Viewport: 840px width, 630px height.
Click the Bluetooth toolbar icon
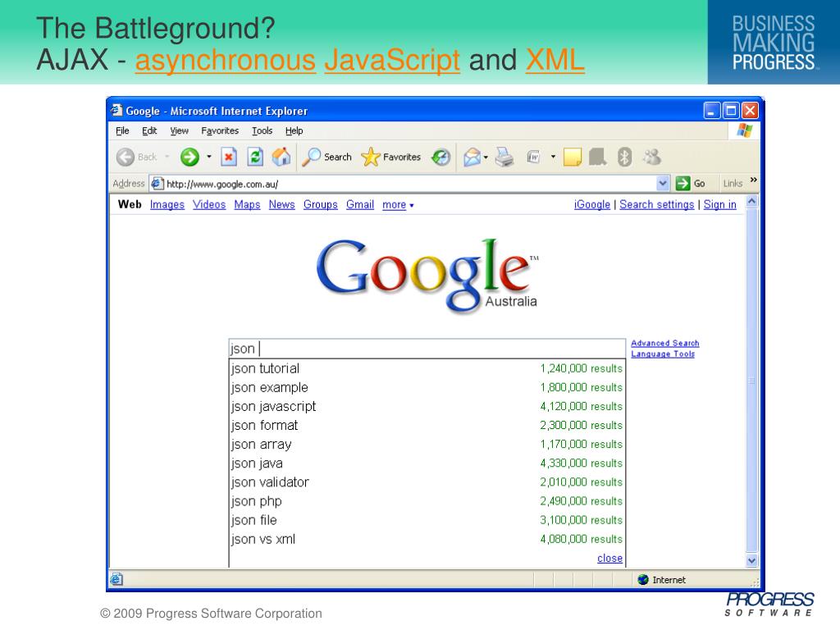(624, 157)
